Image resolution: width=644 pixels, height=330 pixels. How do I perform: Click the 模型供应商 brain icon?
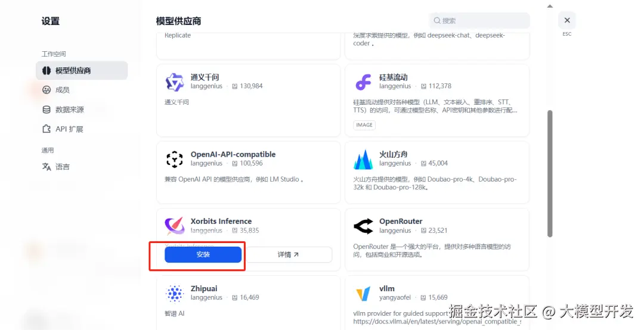tap(47, 71)
